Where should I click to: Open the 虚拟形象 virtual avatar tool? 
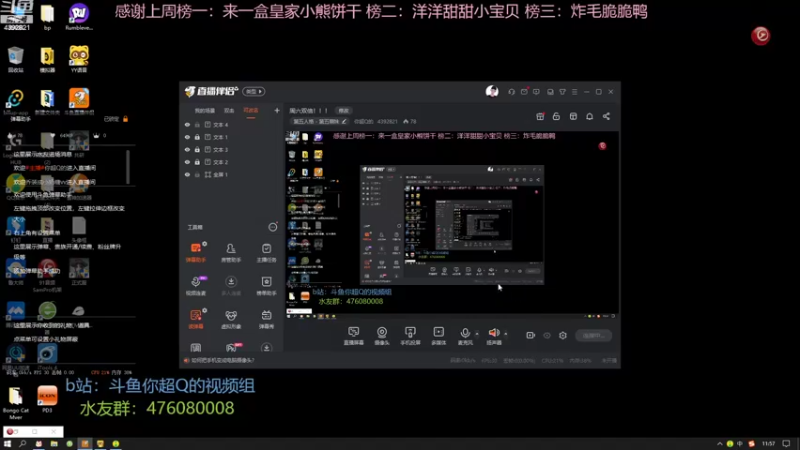[x=231, y=318]
